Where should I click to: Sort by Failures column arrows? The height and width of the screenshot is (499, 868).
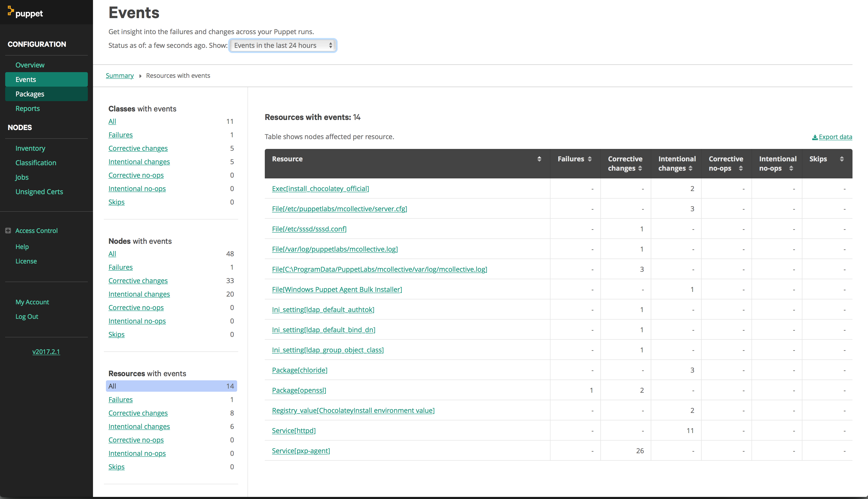590,159
